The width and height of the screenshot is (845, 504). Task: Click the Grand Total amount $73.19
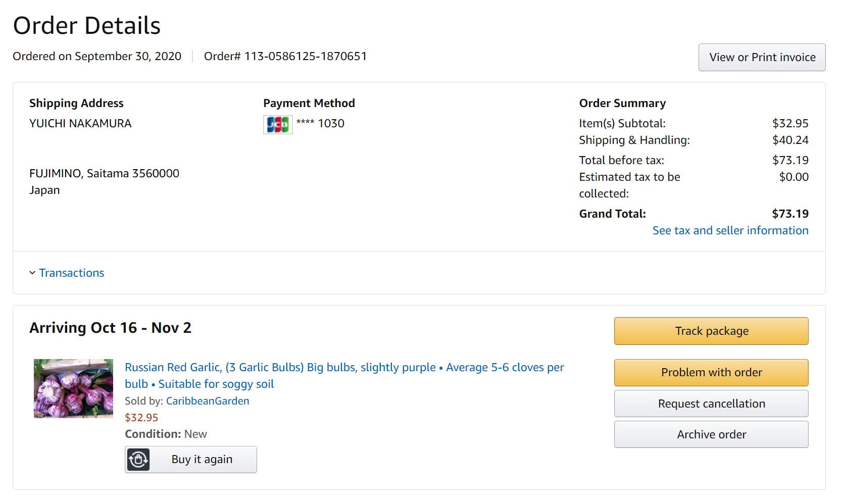pyautogui.click(x=790, y=214)
